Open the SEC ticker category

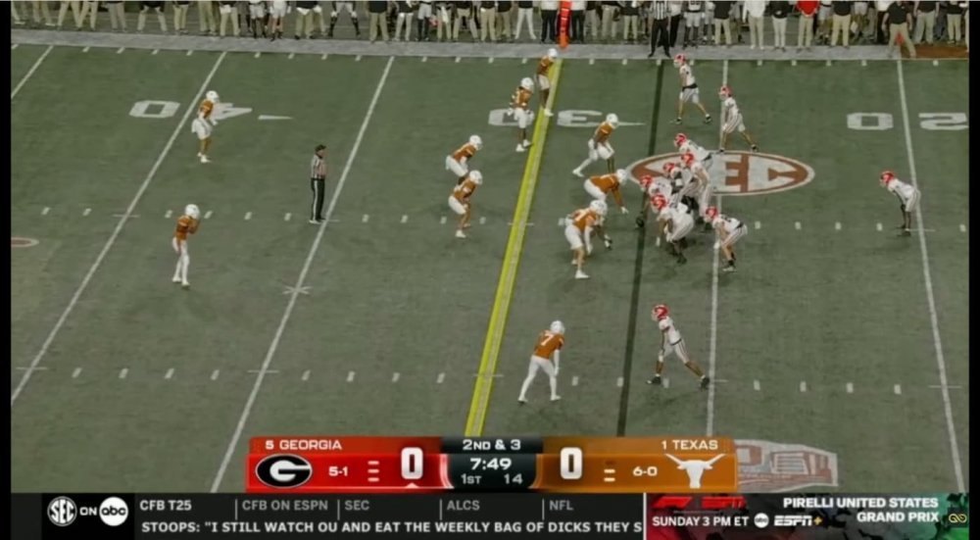click(357, 505)
